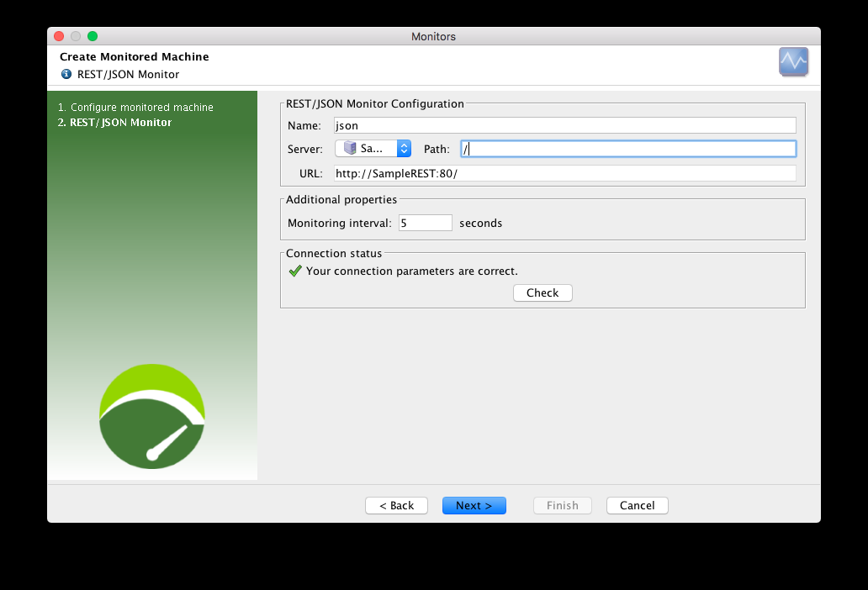
Task: Click the green gauge logo in sidebar
Action: click(x=152, y=416)
